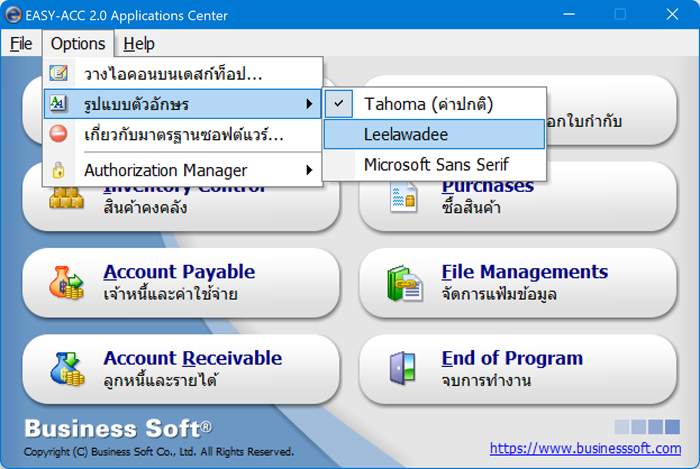Click the padlock icon beside Authorization Manager
This screenshot has width=700, height=469.
click(59, 170)
